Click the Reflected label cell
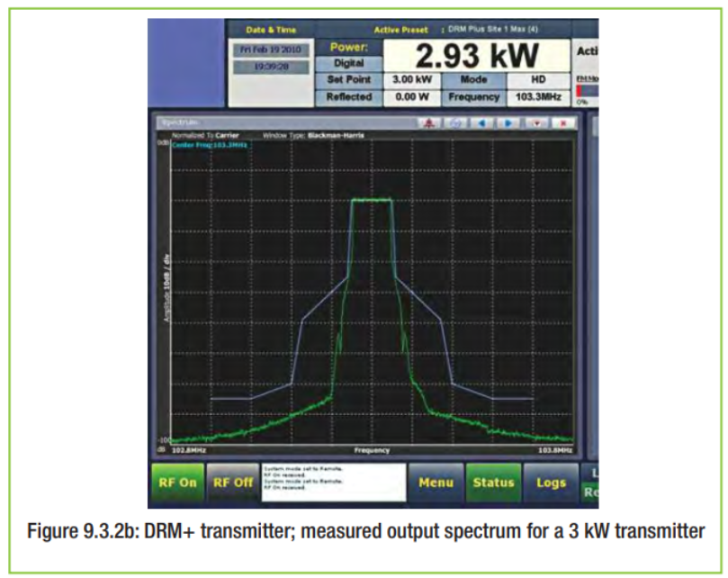This screenshot has height=578, width=728. [348, 96]
